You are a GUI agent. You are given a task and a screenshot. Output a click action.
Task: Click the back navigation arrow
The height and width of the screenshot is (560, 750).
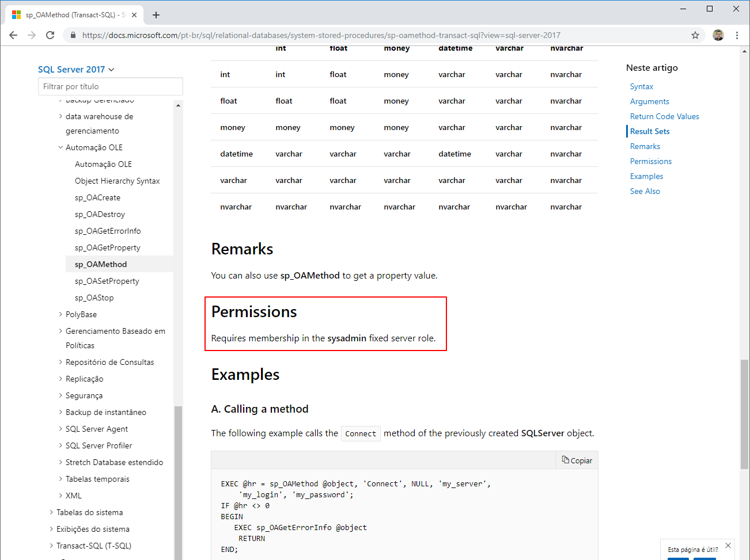coord(13,35)
